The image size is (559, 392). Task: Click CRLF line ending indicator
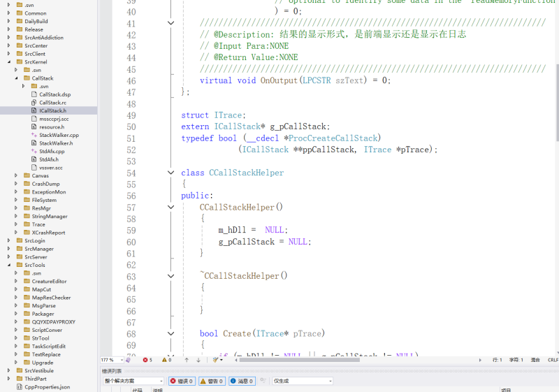point(552,360)
